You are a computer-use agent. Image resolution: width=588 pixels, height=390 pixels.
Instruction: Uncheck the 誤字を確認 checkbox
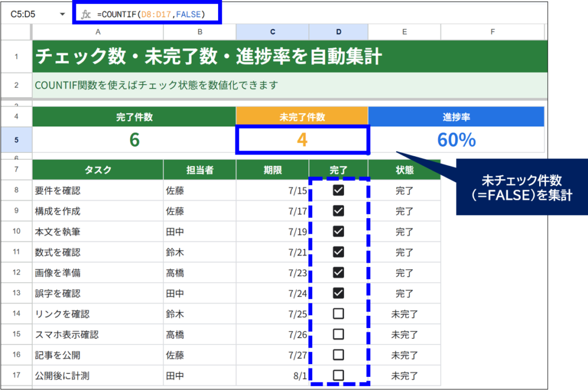[338, 293]
